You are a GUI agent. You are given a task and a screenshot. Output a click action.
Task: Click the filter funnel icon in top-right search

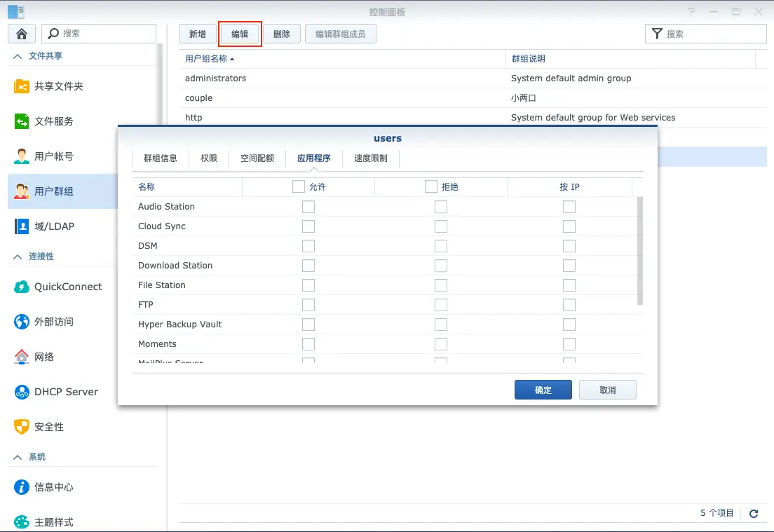(x=657, y=34)
